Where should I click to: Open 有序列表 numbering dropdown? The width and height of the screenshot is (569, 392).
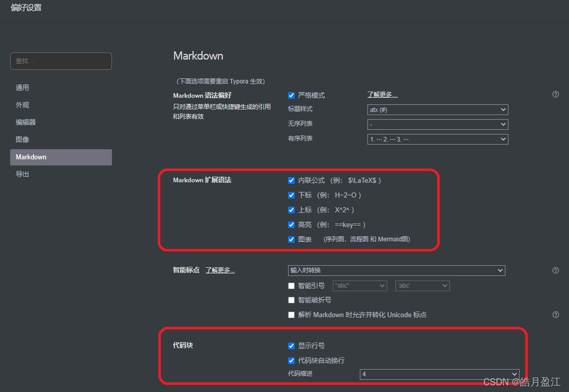438,139
